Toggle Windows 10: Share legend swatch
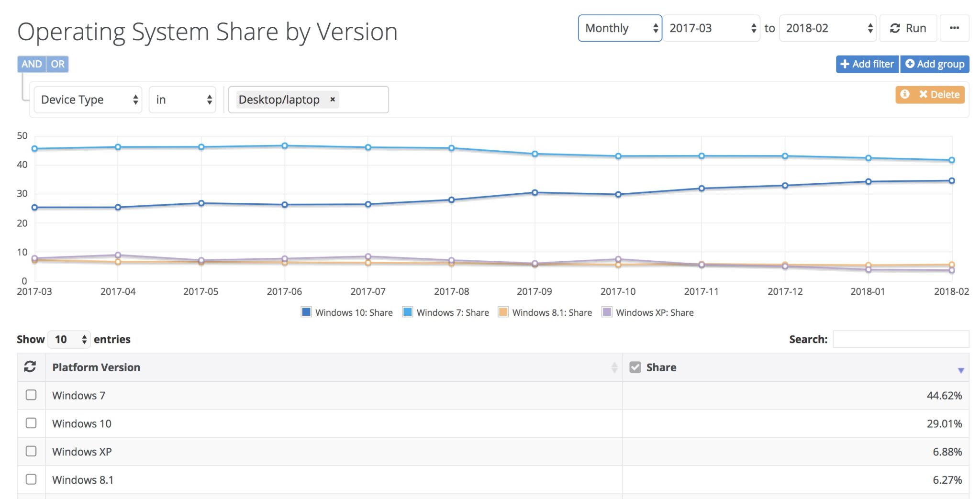This screenshot has height=499, width=980. (x=306, y=312)
